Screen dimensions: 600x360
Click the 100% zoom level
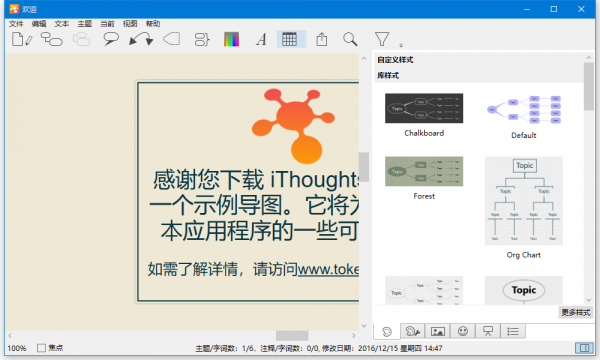tap(17, 348)
